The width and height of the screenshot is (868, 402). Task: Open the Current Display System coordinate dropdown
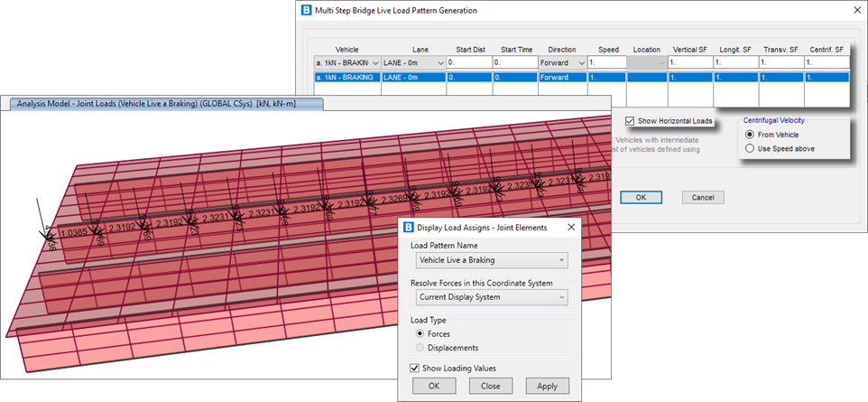[x=492, y=297]
